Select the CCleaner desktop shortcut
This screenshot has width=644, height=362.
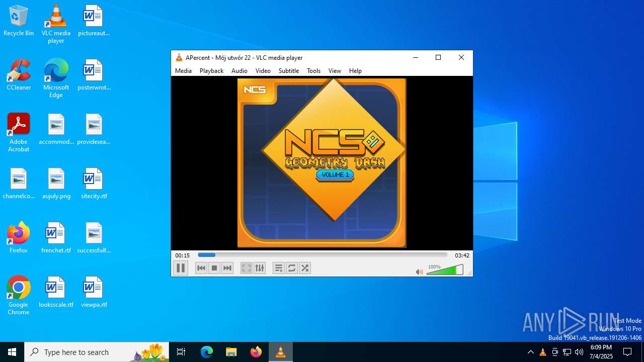(x=19, y=75)
